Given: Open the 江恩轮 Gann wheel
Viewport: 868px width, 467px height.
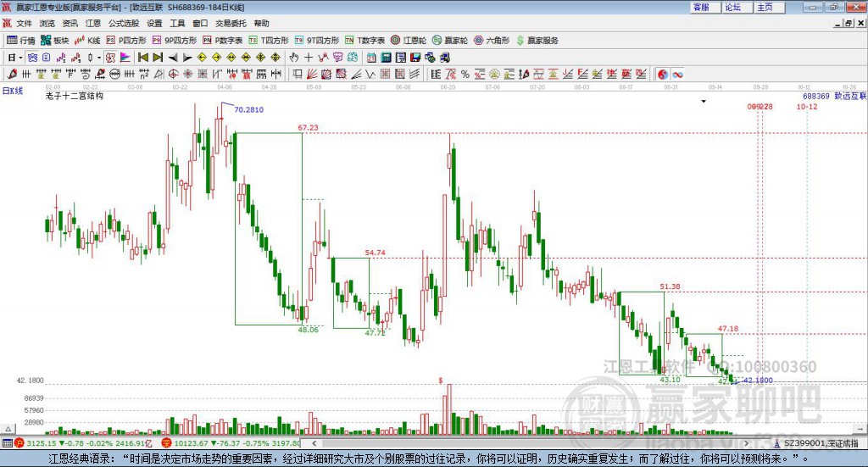Looking at the screenshot, I should pyautogui.click(x=409, y=41).
